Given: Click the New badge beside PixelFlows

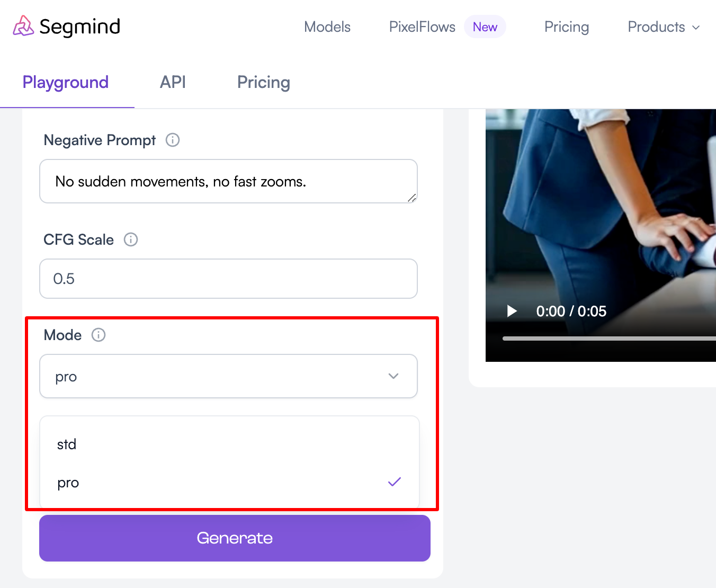Looking at the screenshot, I should click(485, 27).
